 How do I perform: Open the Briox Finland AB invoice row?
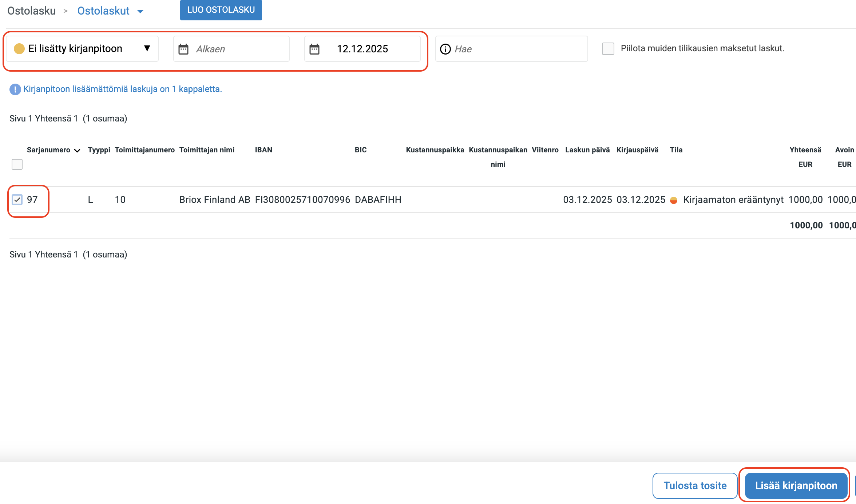[215, 200]
